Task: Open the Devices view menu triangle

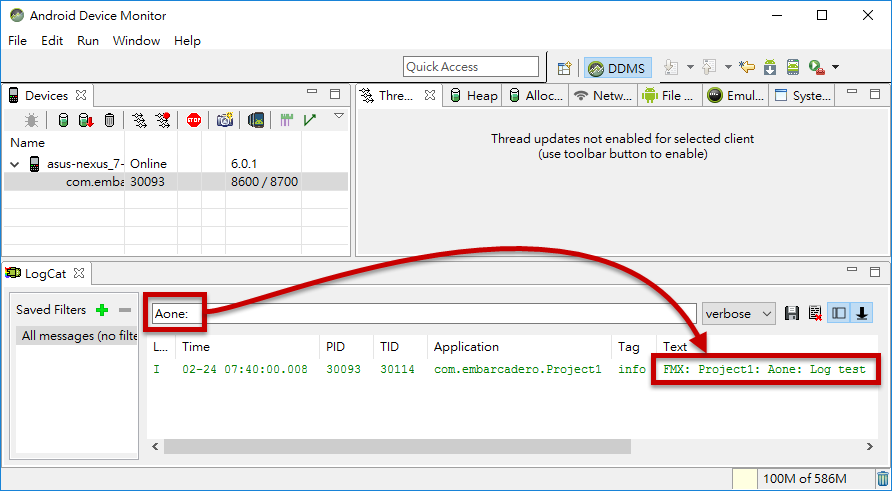Action: (x=339, y=116)
